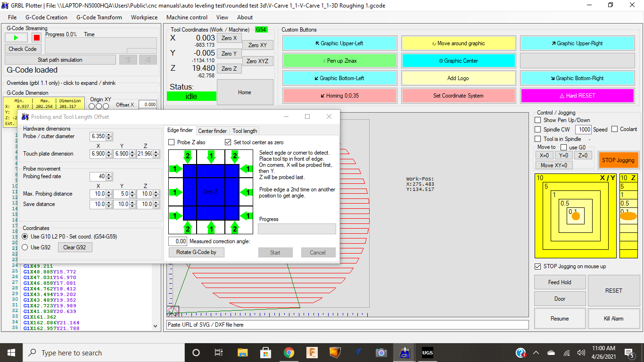Select the Use G92 radio option
This screenshot has height=362, width=644.
point(25,247)
